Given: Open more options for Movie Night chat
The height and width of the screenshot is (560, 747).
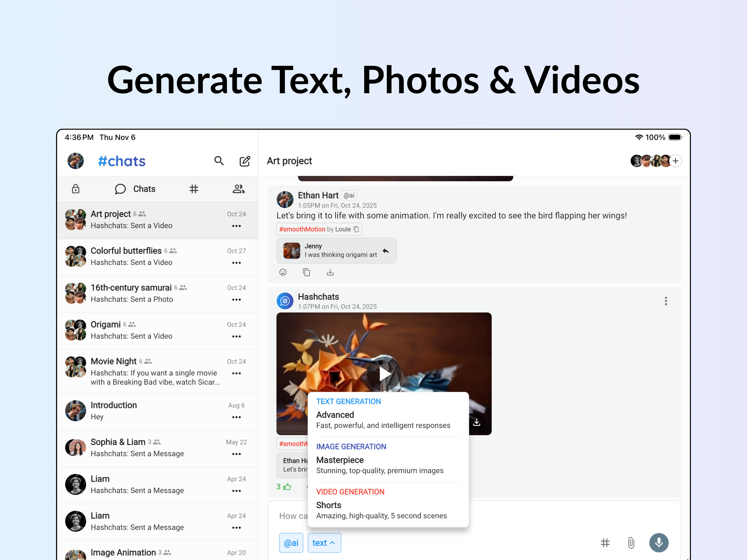Looking at the screenshot, I should [x=237, y=373].
